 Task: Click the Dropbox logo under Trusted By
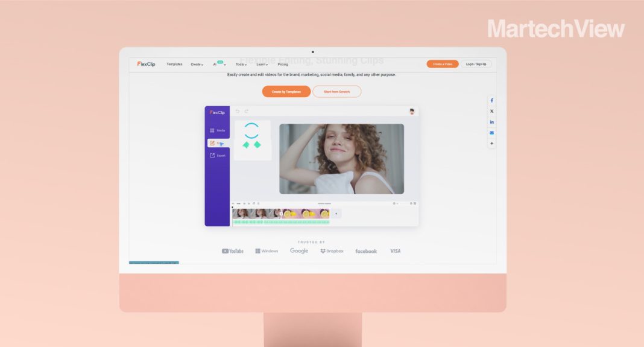click(332, 251)
